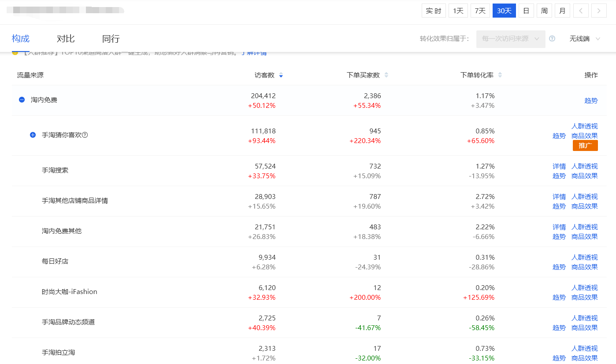Viewport: 616px width, 364px height.
Task: Click the previous period arrow
Action: point(581,10)
